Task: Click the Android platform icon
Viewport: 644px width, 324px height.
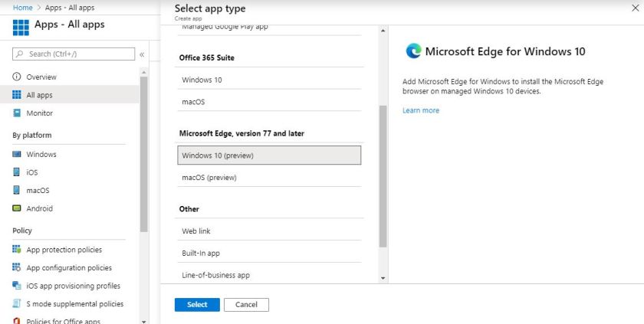Action: click(x=17, y=208)
